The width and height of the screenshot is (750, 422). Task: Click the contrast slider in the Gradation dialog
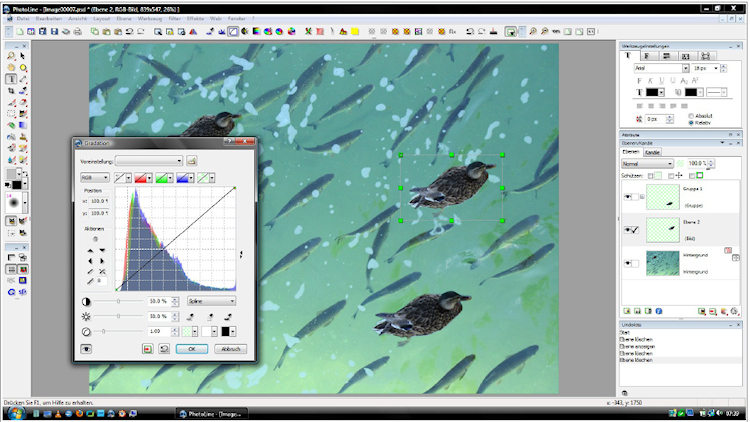[x=119, y=300]
